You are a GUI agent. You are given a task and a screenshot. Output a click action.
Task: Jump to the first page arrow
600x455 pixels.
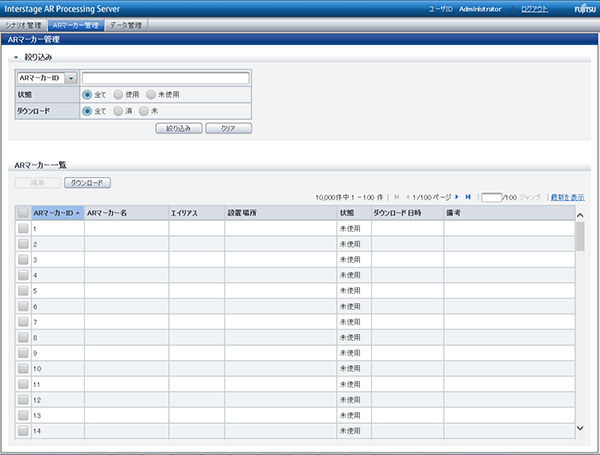(x=397, y=197)
